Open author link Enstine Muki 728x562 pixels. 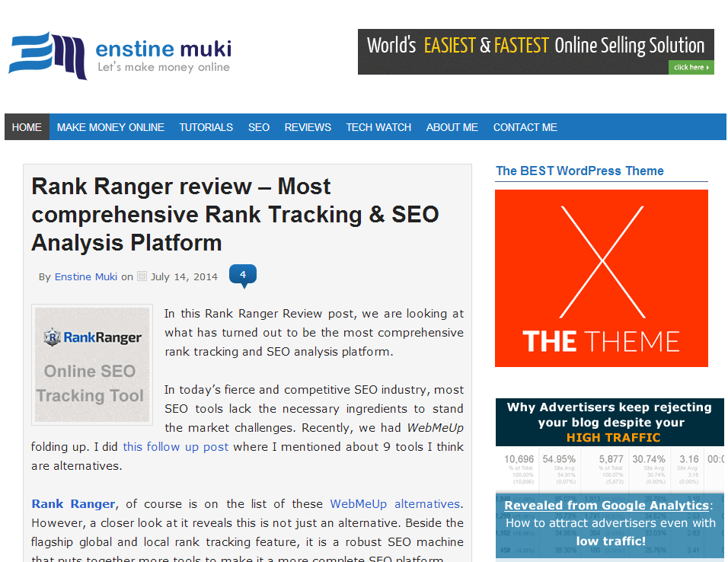pos(86,277)
